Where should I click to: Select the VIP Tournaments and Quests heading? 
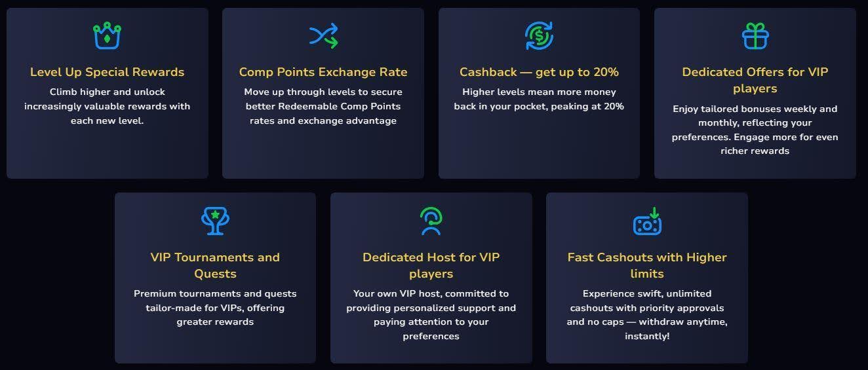(215, 265)
